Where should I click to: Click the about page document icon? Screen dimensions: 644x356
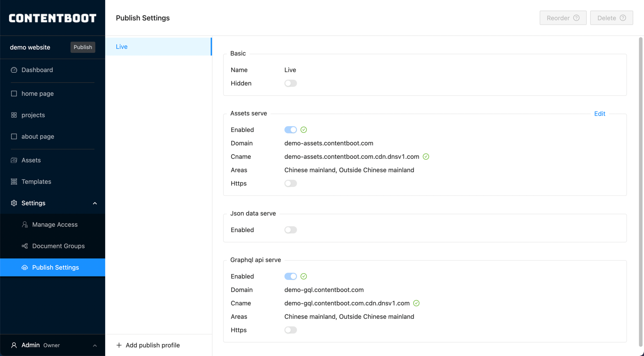point(14,136)
